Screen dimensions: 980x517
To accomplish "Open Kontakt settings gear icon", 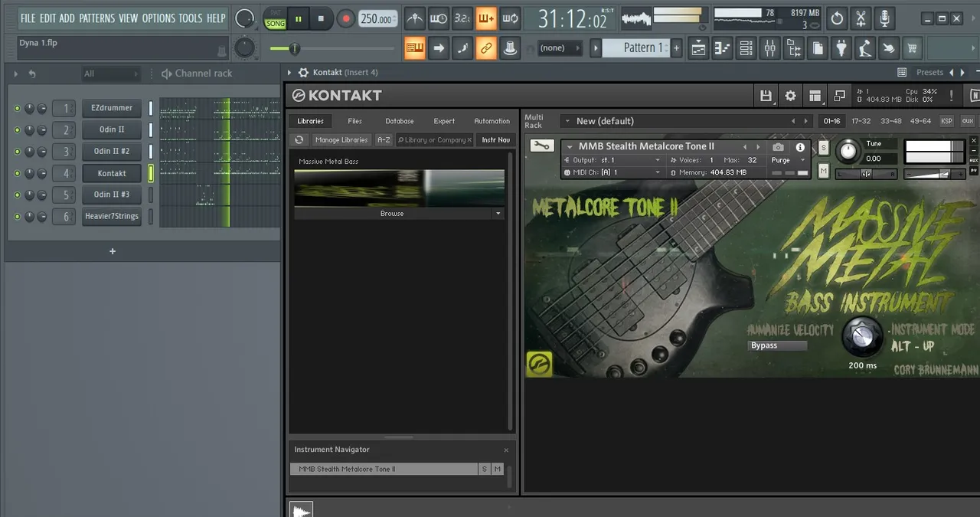I will coord(790,96).
